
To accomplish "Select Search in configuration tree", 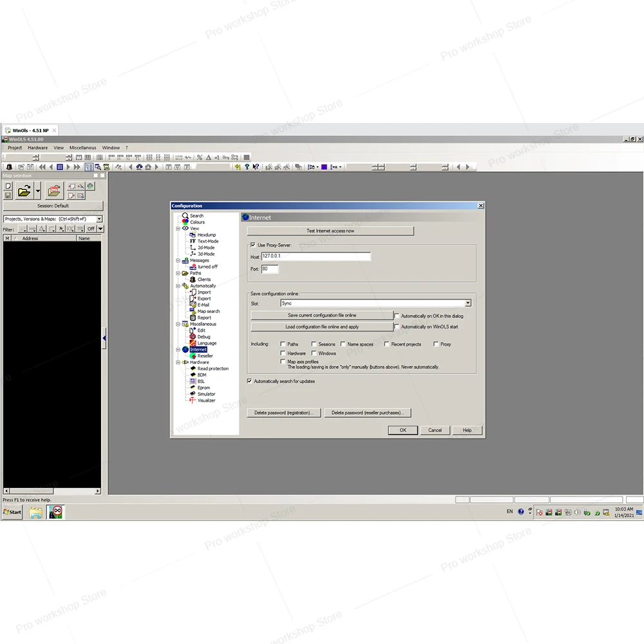I will [196, 216].
